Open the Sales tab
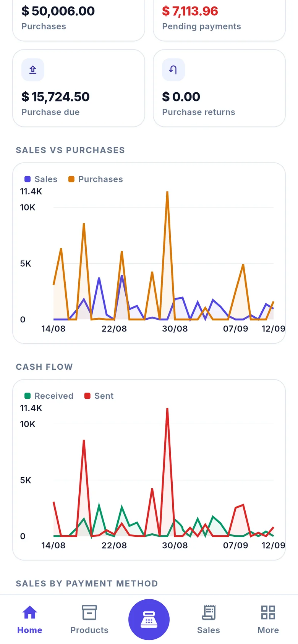Image resolution: width=298 pixels, height=644 pixels. pyautogui.click(x=209, y=620)
